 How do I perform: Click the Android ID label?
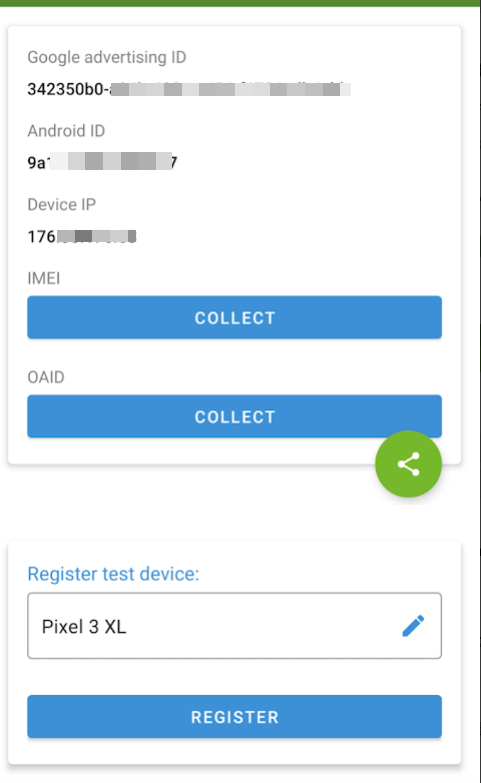[66, 131]
